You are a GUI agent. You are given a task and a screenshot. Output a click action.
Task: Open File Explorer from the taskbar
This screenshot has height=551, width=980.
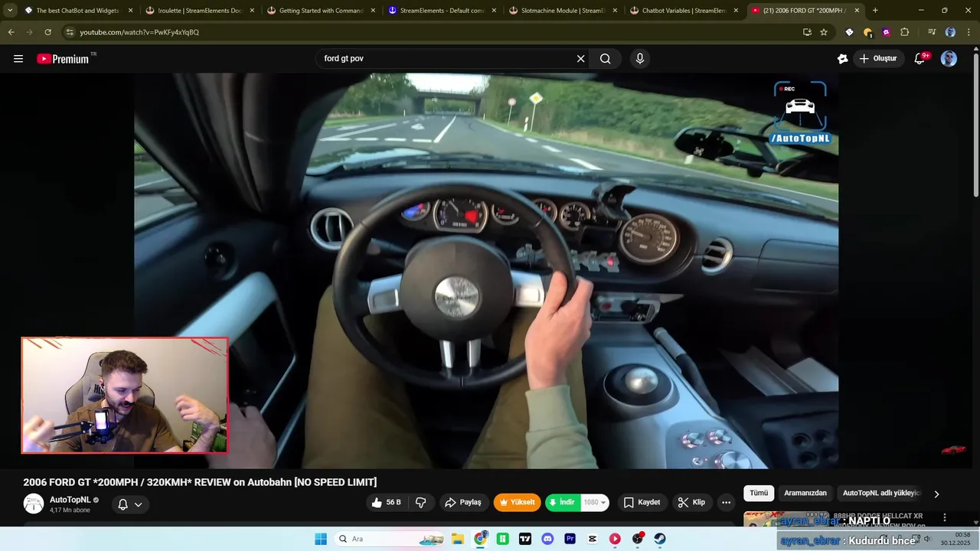pos(457,539)
